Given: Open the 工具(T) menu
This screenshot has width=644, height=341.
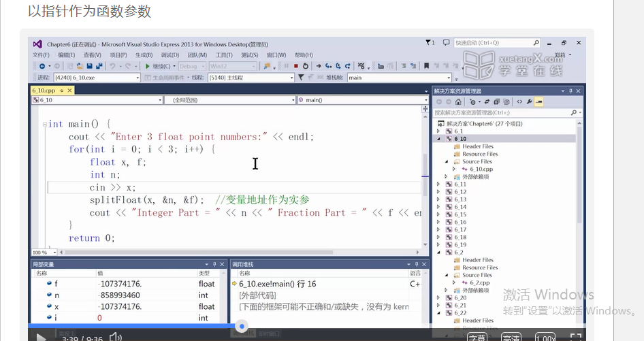Looking at the screenshot, I should pos(224,55).
